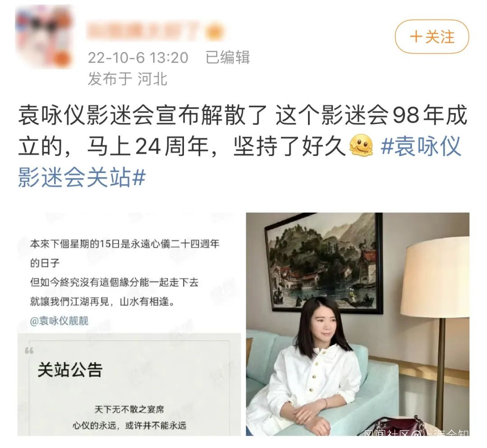487x448 pixels.
Task: Tap the 发布于 河北 location text
Action: point(128,79)
